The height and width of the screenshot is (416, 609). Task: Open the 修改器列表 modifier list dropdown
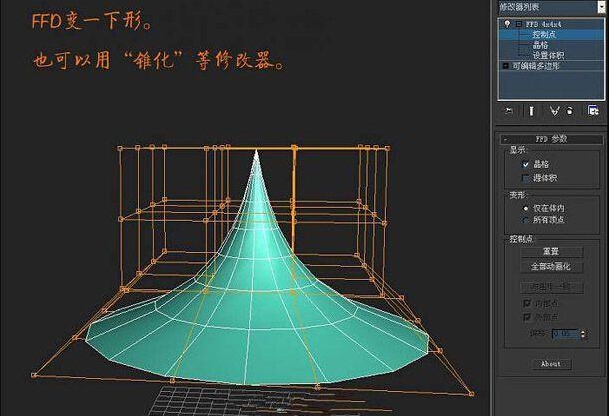click(601, 7)
